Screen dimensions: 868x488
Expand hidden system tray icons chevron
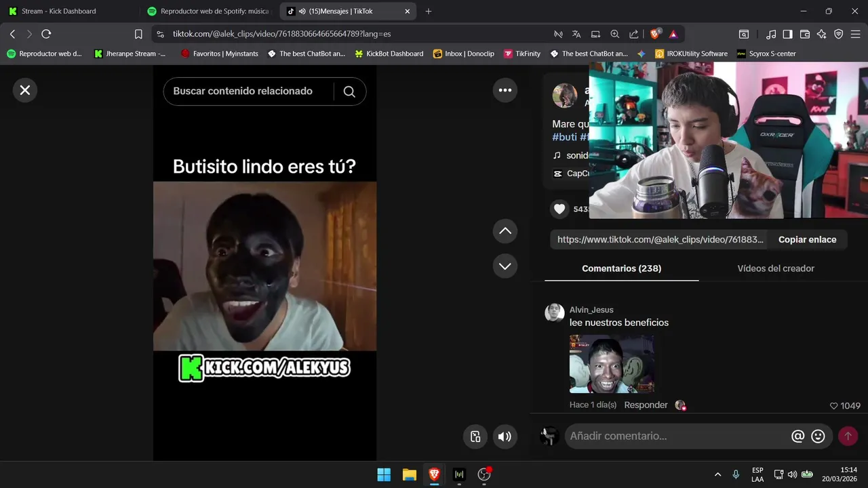(x=717, y=474)
